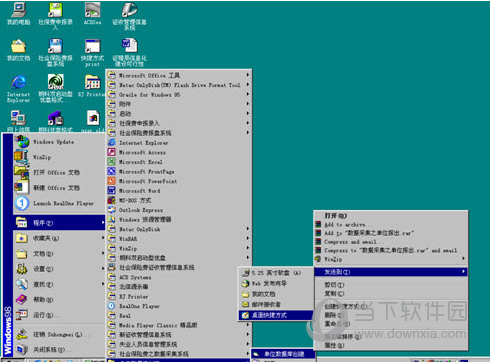Select the 朗科双启动型优盘格式 desktop icon
The height and width of the screenshot is (363, 491).
tap(55, 88)
